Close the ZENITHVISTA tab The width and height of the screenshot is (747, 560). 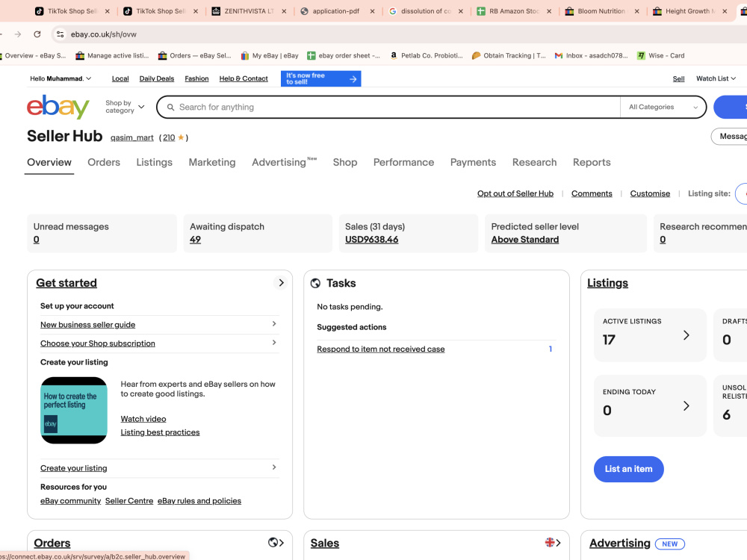(284, 11)
